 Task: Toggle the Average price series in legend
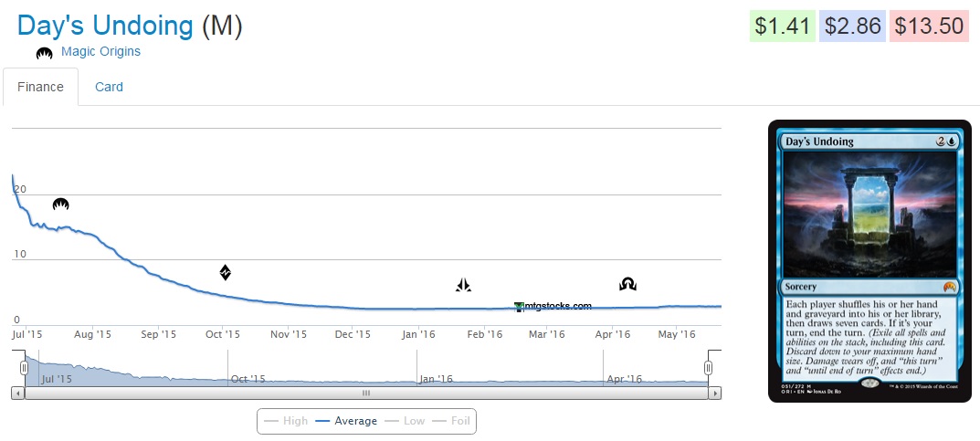click(346, 421)
